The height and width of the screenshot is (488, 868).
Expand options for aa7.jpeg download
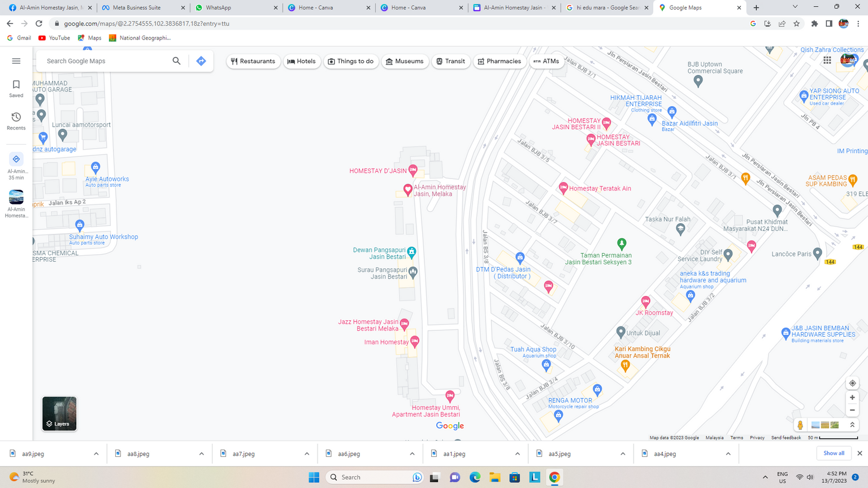(307, 454)
